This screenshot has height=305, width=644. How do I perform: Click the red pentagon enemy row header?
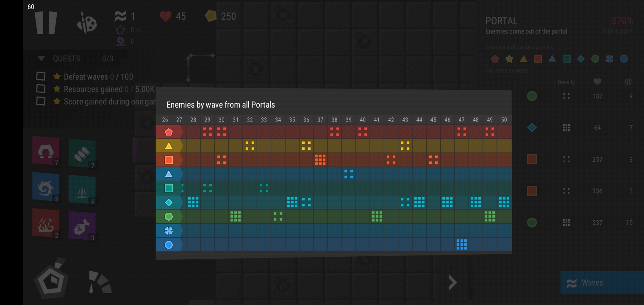point(169,132)
